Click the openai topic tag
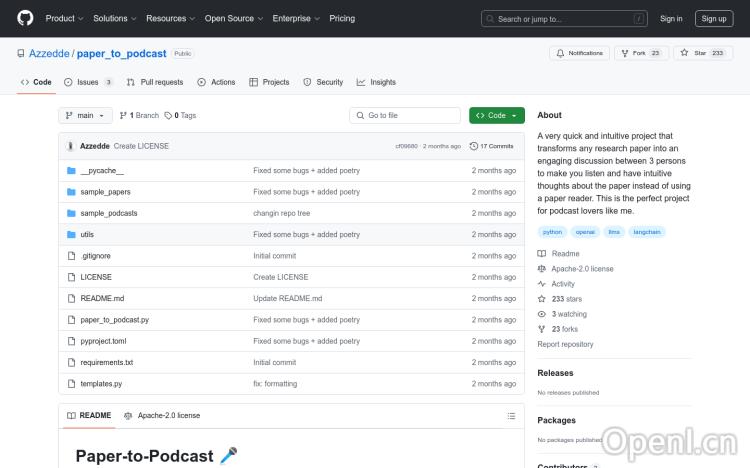The height and width of the screenshot is (468, 750). coord(585,232)
